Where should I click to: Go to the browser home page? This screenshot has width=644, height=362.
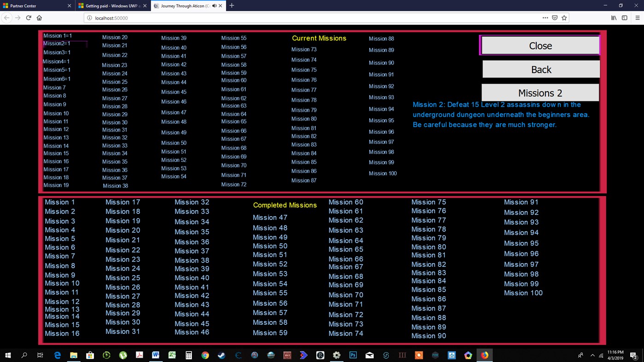(x=39, y=18)
